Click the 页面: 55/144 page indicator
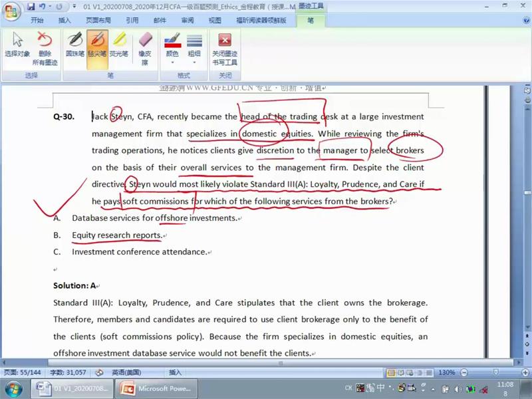 (x=23, y=372)
